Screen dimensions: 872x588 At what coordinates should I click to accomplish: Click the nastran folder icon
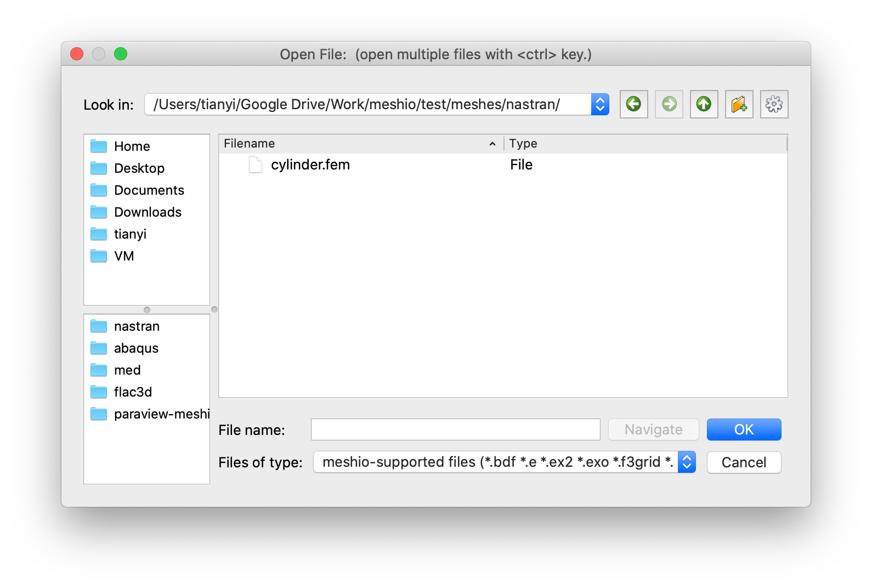(99, 326)
